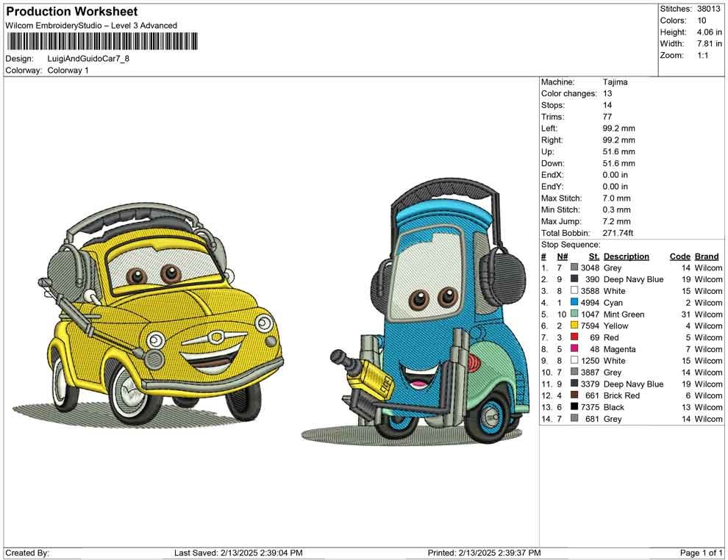Click the grey swatch in stop row 1
Image resolution: width=728 pixels, height=560 pixels.
(x=574, y=268)
